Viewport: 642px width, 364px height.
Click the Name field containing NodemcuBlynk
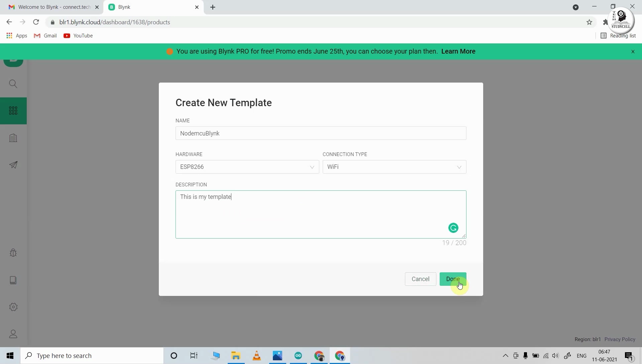point(321,133)
